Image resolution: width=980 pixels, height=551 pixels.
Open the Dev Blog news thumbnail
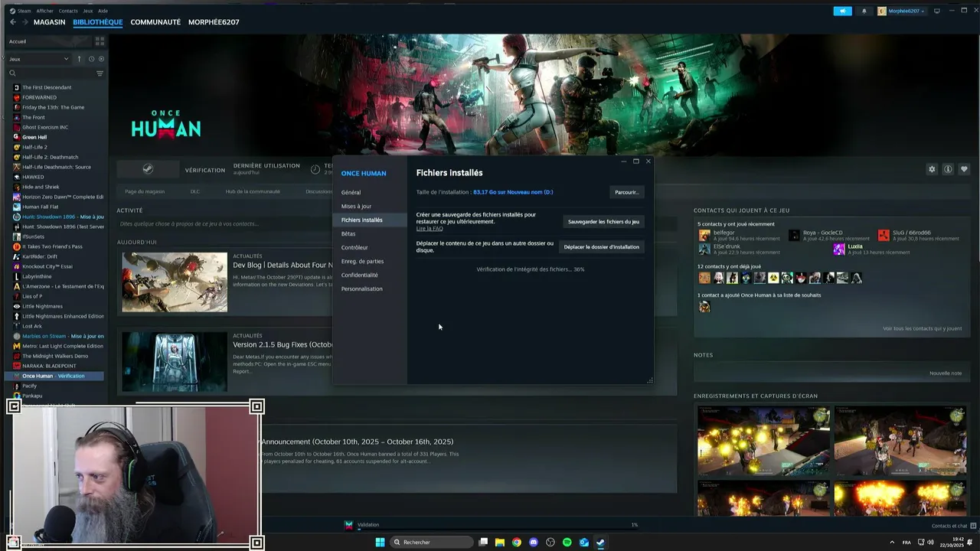(x=175, y=282)
